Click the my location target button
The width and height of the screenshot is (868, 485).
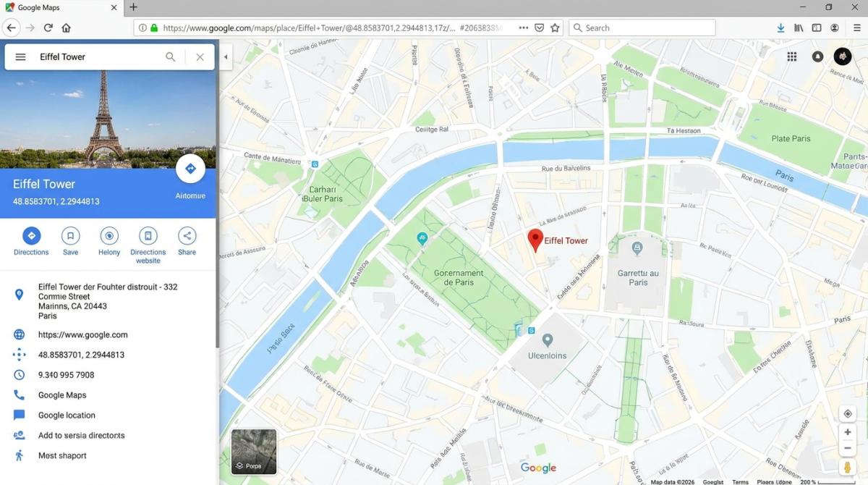click(848, 414)
